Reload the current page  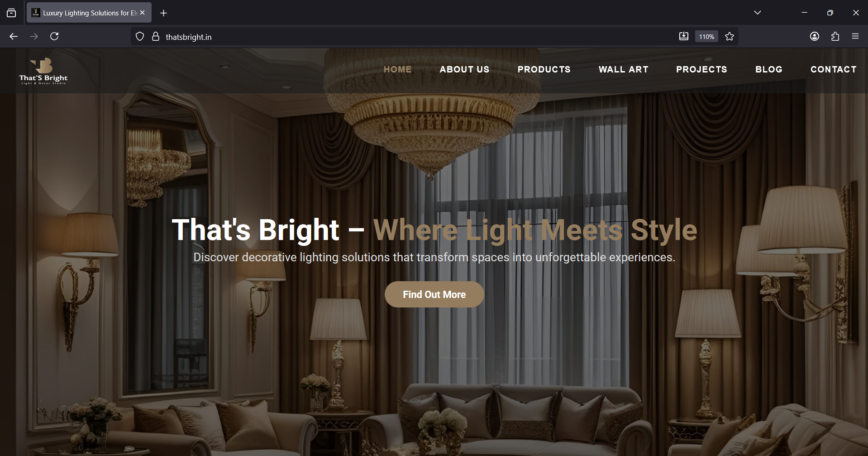tap(54, 37)
